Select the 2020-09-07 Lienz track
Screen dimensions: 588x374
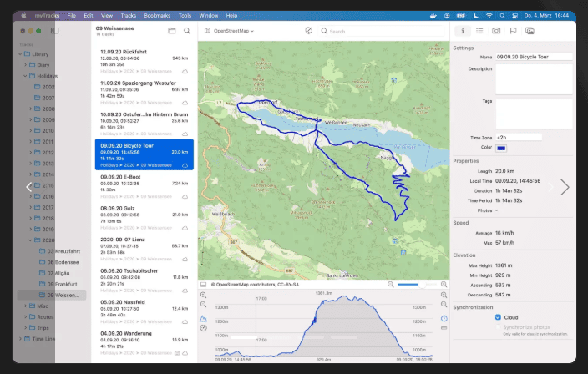(144, 249)
